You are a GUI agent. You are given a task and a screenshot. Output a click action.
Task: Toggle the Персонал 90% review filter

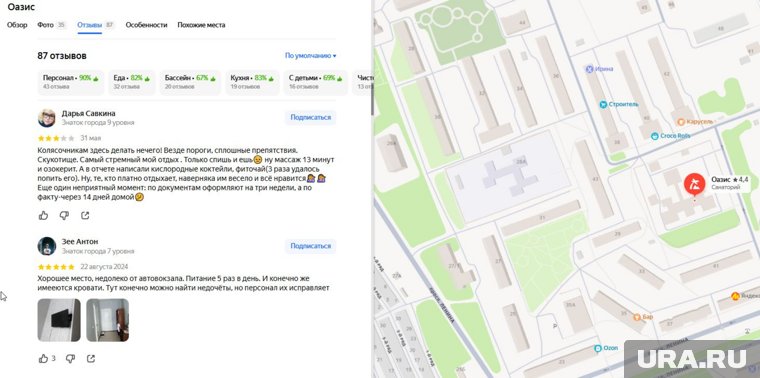coord(71,82)
